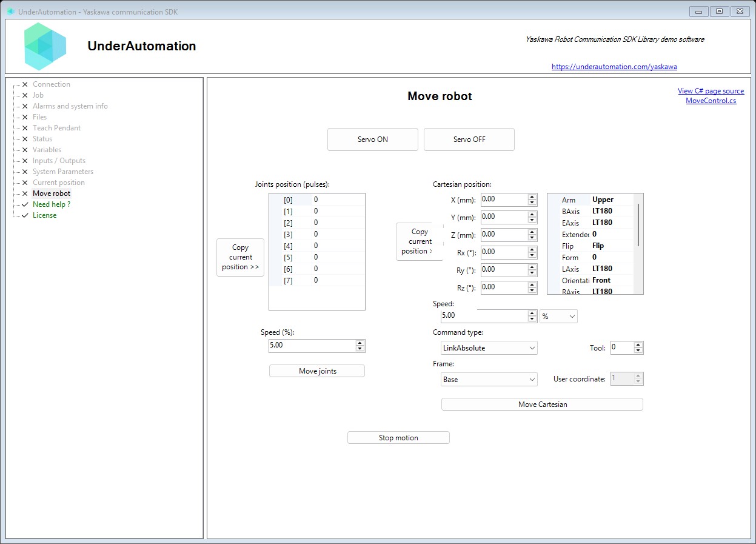The image size is (756, 544).
Task: Increase Z (mm) with up spinner arrow
Action: click(532, 232)
